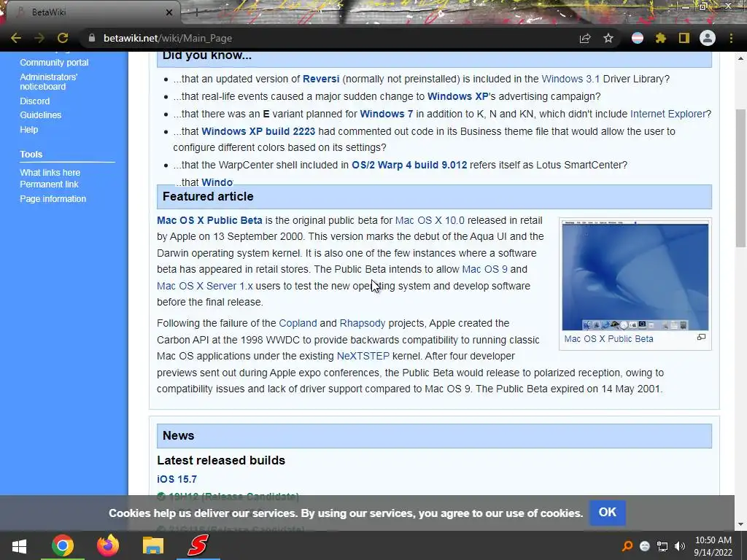Click the Latest released builds heading
Viewport: 747px width, 560px height.
[x=221, y=460]
